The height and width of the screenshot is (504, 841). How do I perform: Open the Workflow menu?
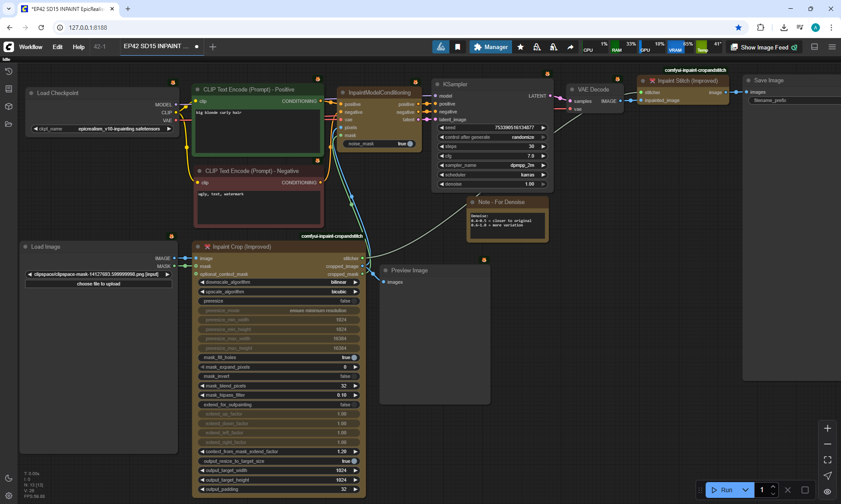pyautogui.click(x=31, y=47)
